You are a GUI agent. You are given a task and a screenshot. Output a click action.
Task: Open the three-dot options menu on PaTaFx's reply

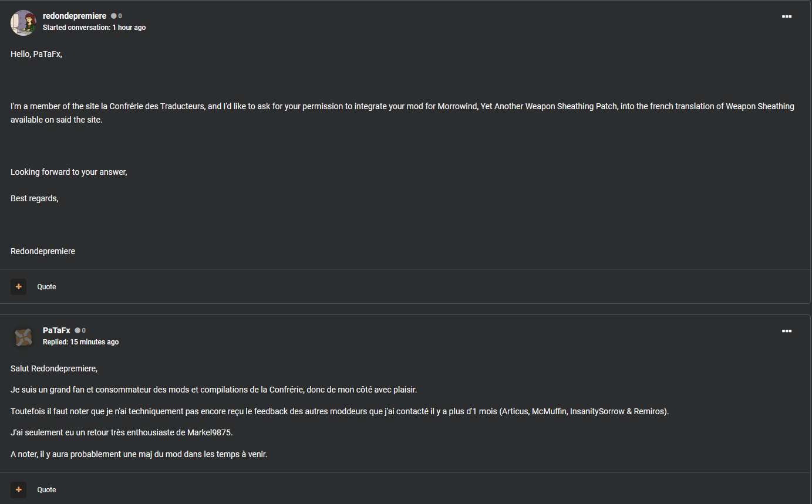[787, 331]
